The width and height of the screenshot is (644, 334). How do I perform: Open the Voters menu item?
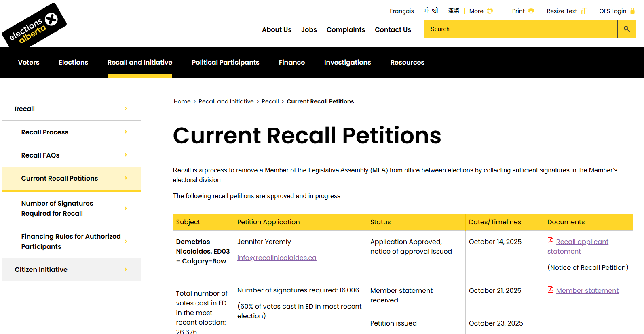pyautogui.click(x=29, y=62)
